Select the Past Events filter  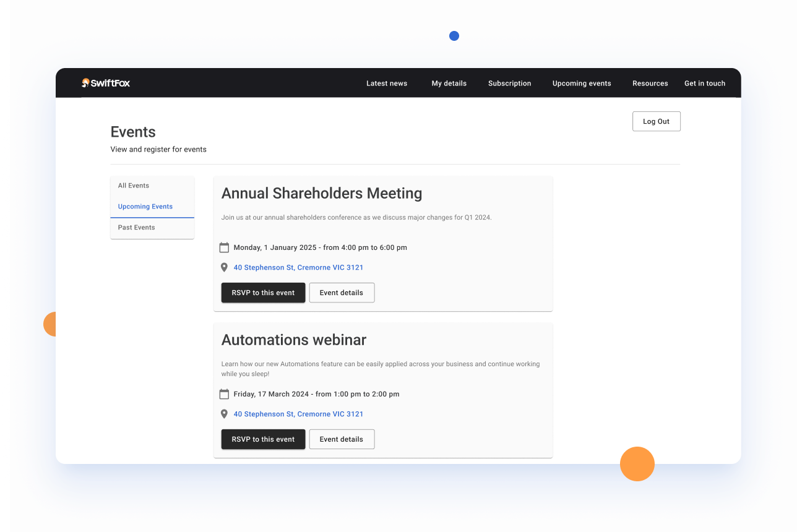coord(136,227)
